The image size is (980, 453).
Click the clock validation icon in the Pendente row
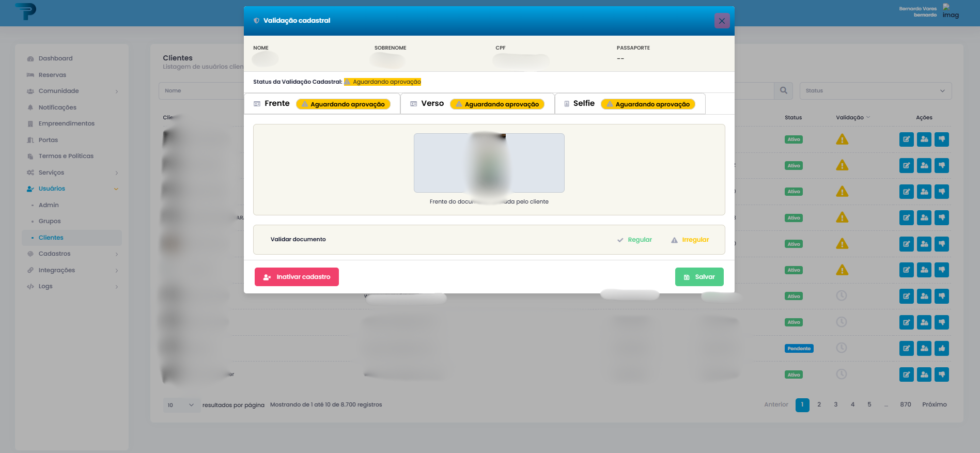842,348
